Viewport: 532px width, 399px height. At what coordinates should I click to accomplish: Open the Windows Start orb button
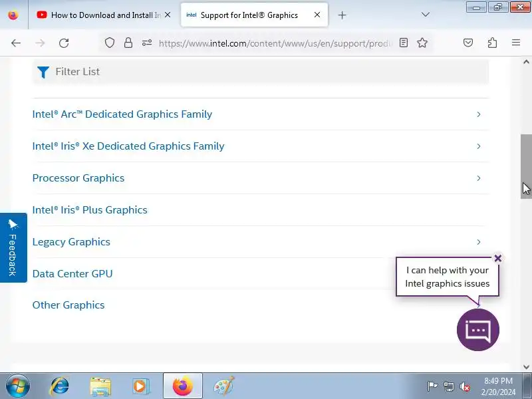pos(17,386)
